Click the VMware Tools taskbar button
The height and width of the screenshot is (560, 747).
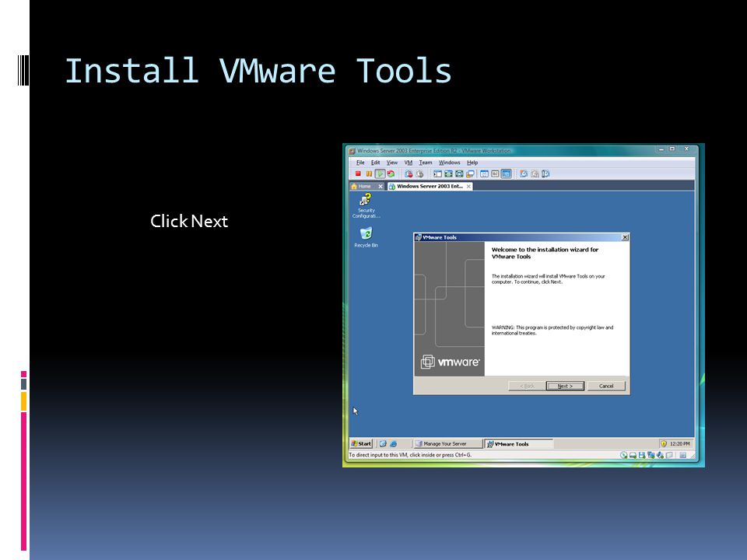click(x=518, y=444)
